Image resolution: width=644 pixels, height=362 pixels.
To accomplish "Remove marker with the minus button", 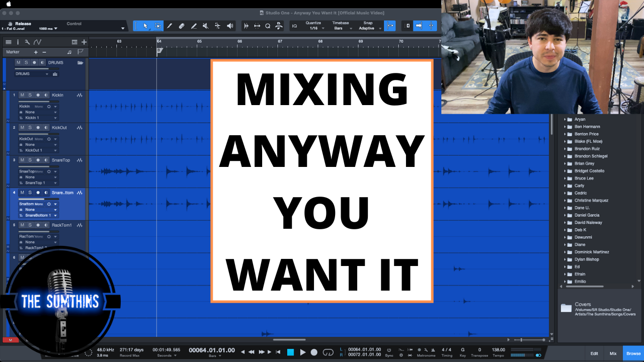I will click(44, 52).
